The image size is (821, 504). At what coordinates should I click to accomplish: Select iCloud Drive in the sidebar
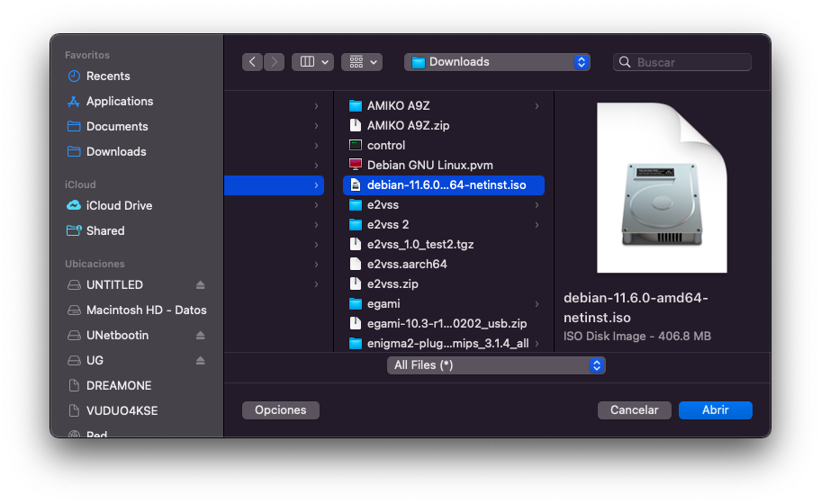point(119,206)
